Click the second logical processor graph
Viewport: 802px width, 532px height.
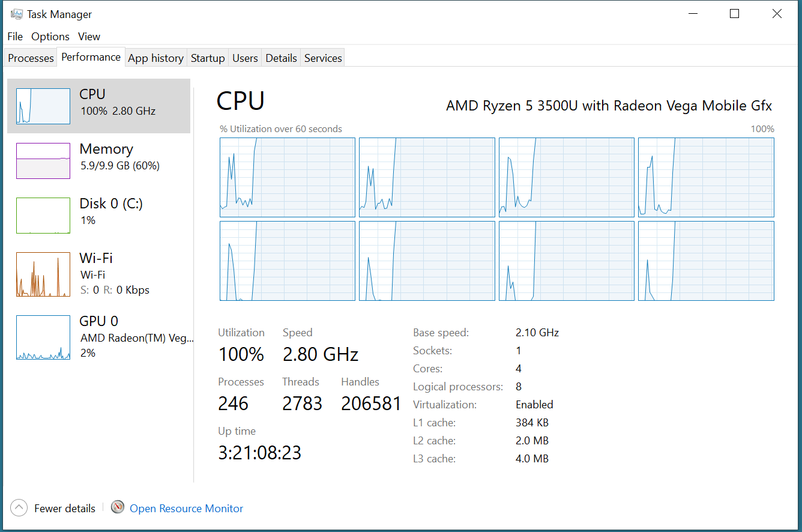pyautogui.click(x=427, y=177)
